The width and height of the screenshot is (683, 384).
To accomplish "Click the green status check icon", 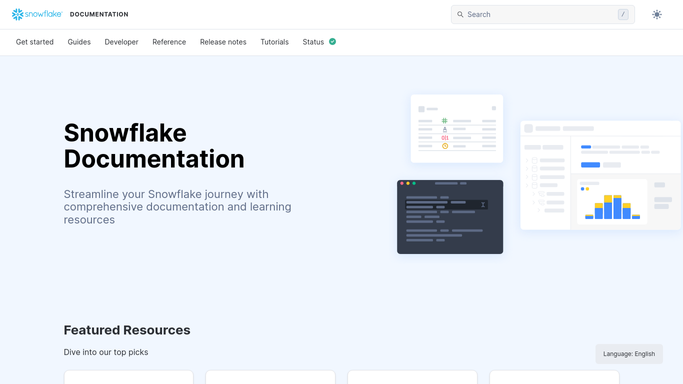I will (x=332, y=42).
